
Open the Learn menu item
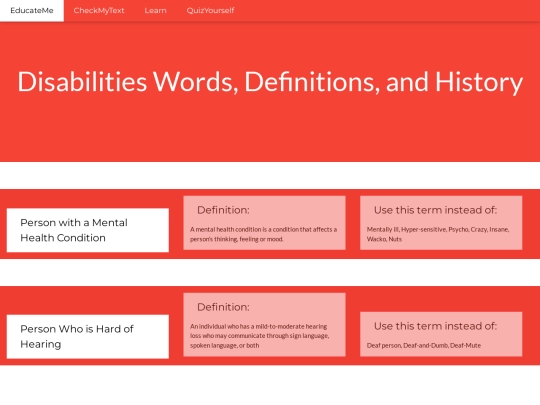(x=155, y=10)
